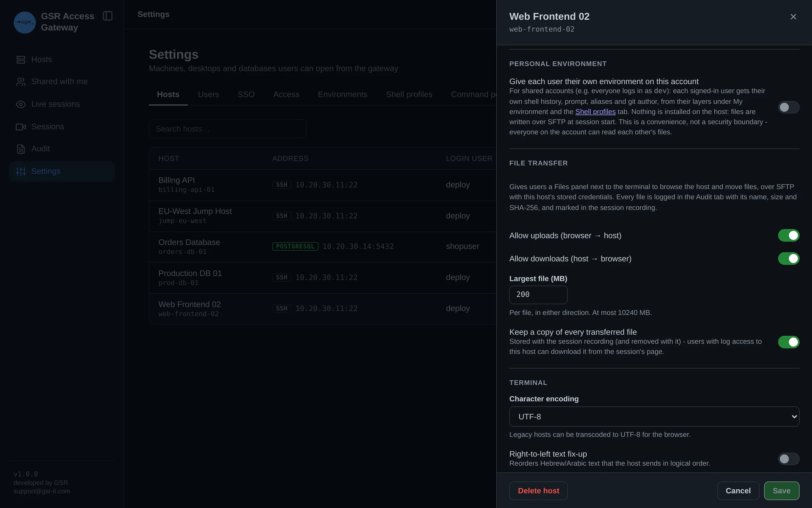Viewport: 812px width, 508px height.
Task: Collapse sidebar with the panel toggle icon
Action: pyautogui.click(x=108, y=16)
